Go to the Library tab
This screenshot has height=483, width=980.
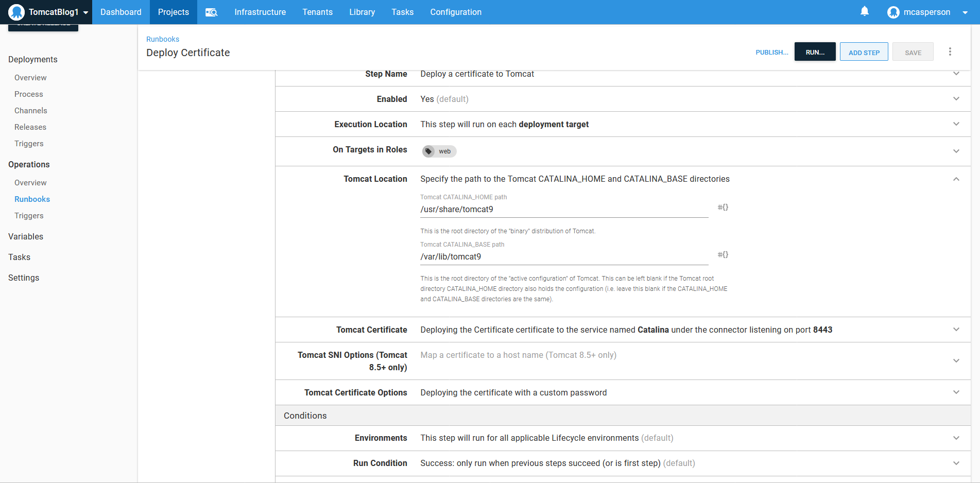click(x=362, y=12)
